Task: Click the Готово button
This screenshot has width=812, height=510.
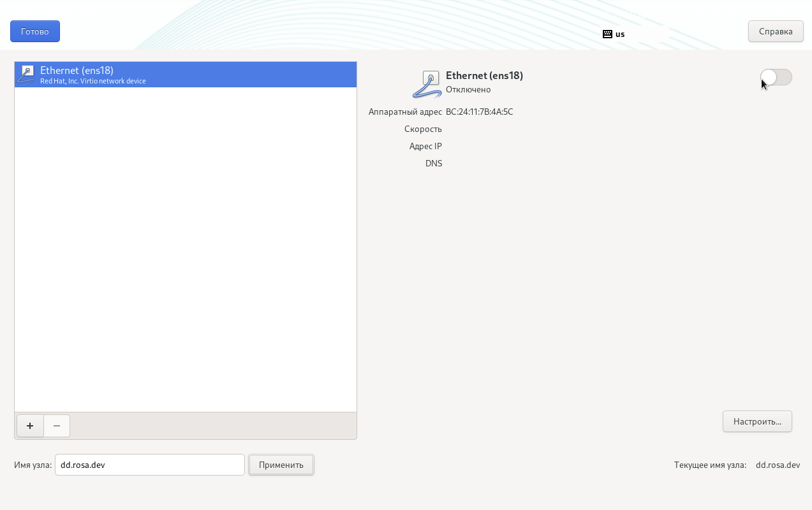Action: click(x=35, y=31)
